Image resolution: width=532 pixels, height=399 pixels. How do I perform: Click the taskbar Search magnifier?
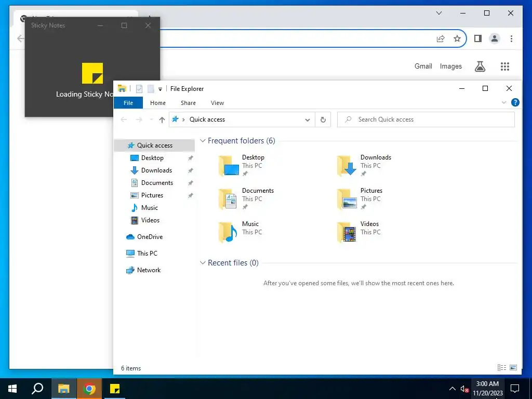click(37, 389)
